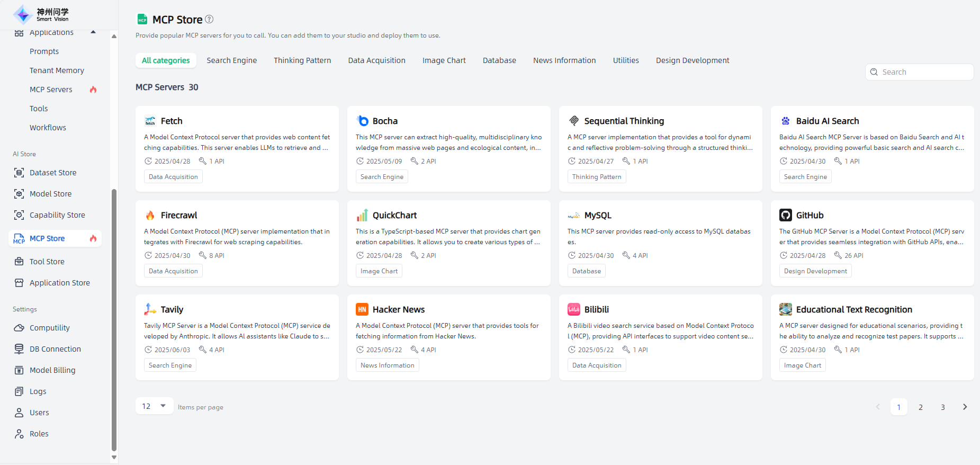Open Tools in the sidebar
This screenshot has width=980, height=465.
[39, 109]
